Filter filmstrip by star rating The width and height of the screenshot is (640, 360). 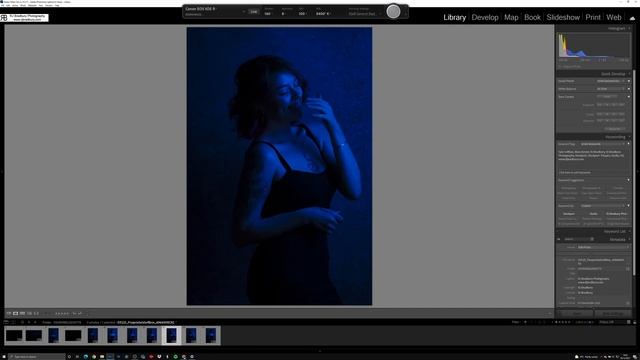(x=562, y=322)
